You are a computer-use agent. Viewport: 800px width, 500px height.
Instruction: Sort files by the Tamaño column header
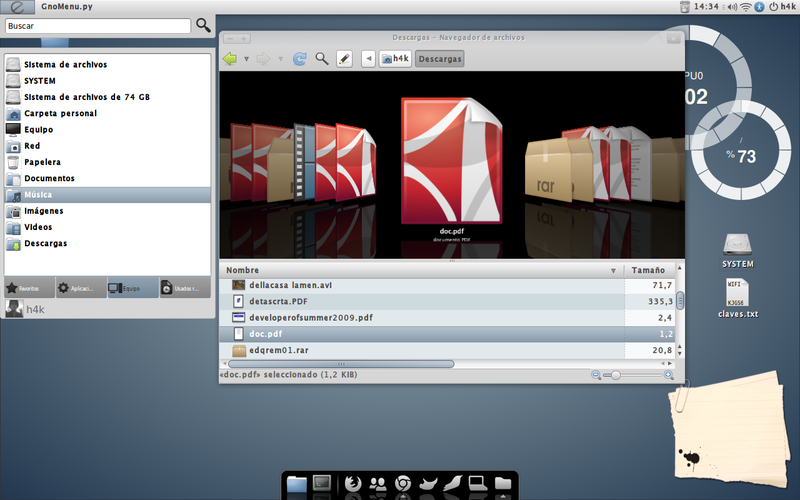[650, 270]
